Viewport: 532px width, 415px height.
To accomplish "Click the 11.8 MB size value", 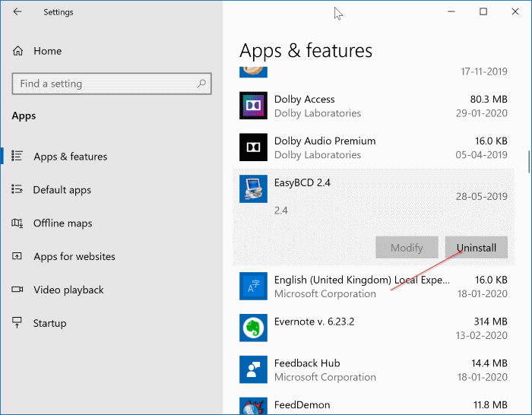I will [490, 405].
